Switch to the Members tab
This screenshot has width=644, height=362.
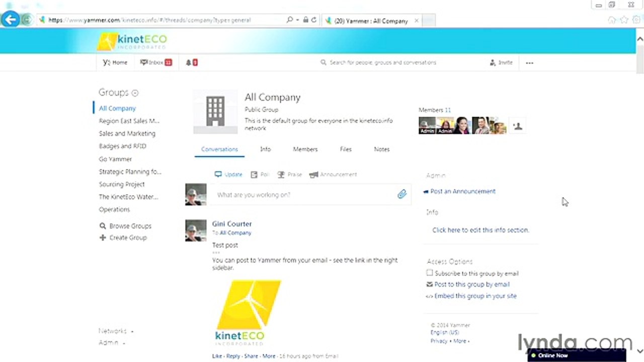pos(305,149)
